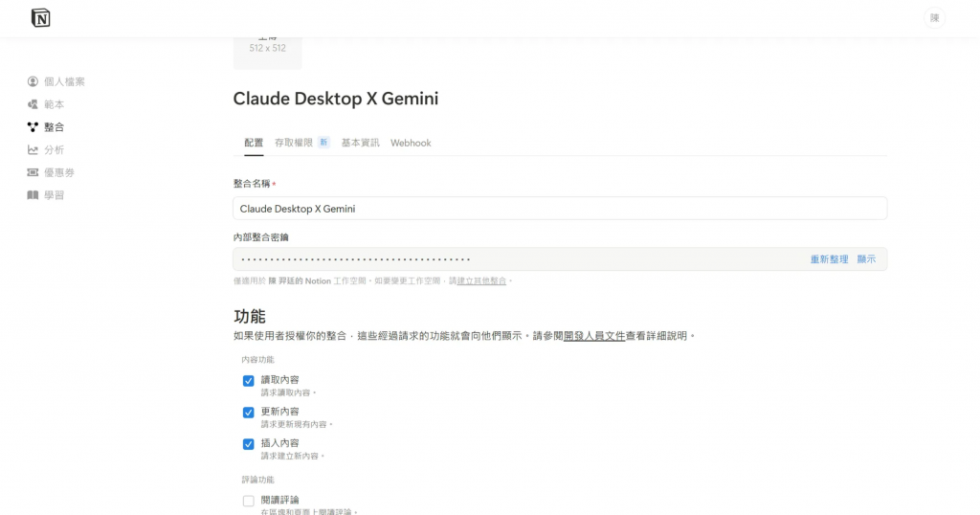This screenshot has width=980, height=515.
Task: Click the 整合名稱 input field
Action: (x=560, y=209)
